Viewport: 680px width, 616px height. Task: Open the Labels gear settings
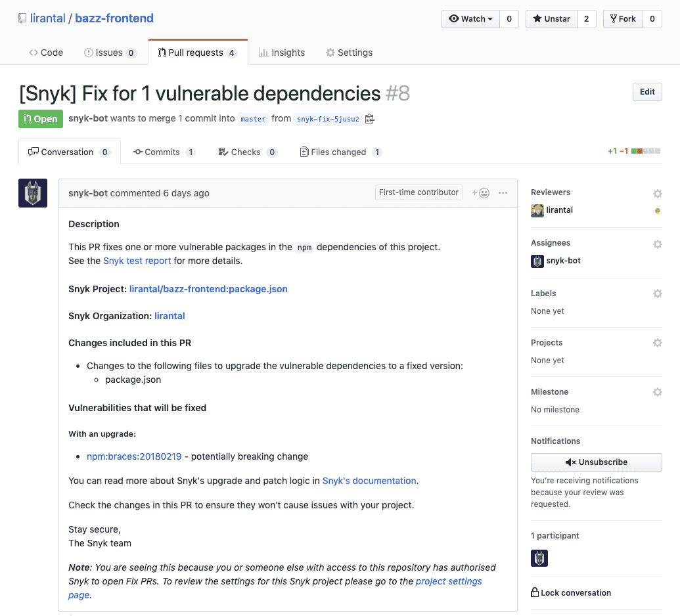pyautogui.click(x=658, y=294)
